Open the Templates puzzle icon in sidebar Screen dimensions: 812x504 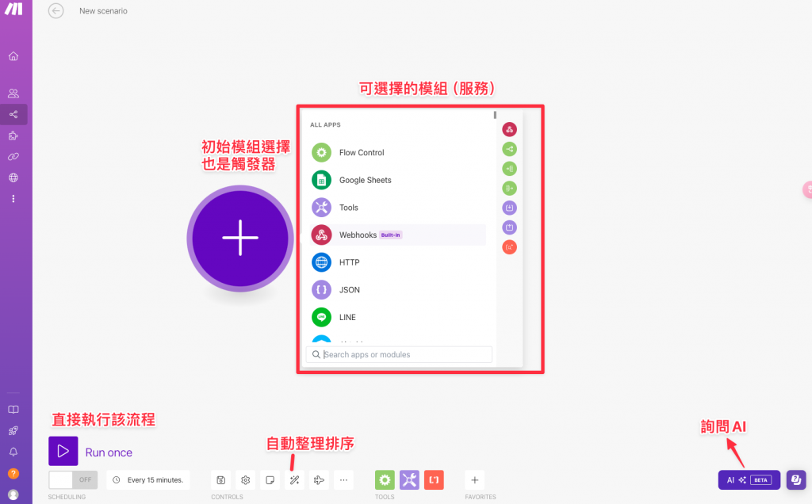[13, 136]
